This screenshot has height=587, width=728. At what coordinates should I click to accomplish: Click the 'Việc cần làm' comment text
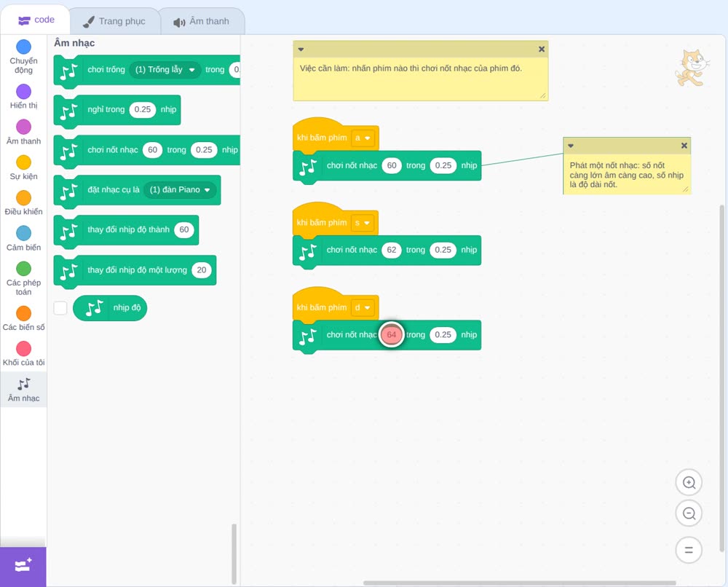(411, 68)
